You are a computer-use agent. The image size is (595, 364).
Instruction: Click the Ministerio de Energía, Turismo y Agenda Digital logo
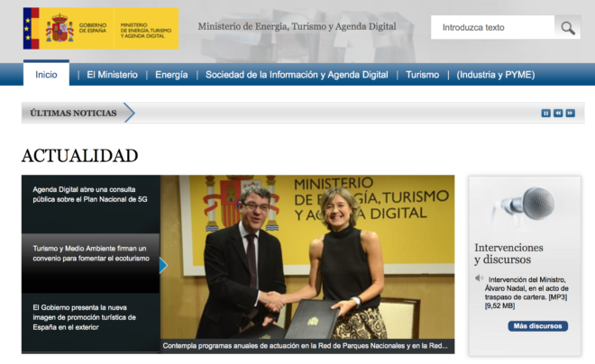142,28
